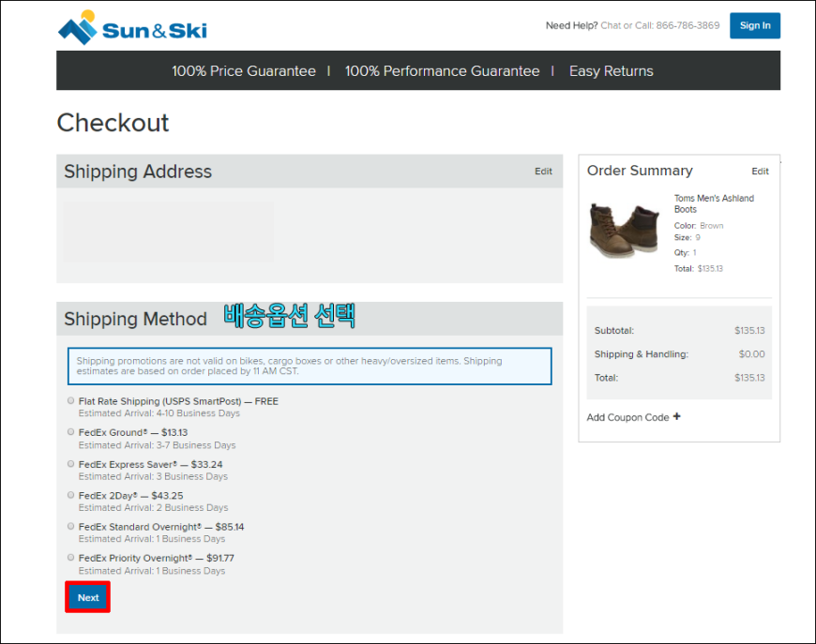Click the Color: Brown product detail
The width and height of the screenshot is (816, 644).
pyautogui.click(x=699, y=225)
